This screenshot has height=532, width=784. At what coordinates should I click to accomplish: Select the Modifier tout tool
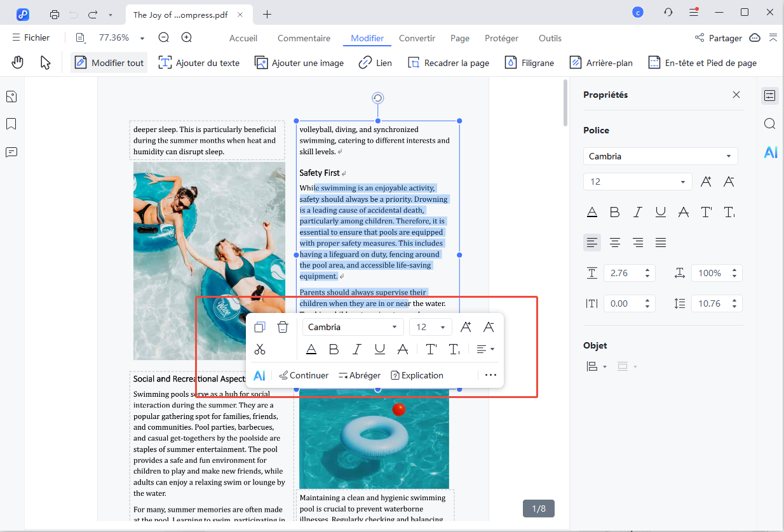108,62
